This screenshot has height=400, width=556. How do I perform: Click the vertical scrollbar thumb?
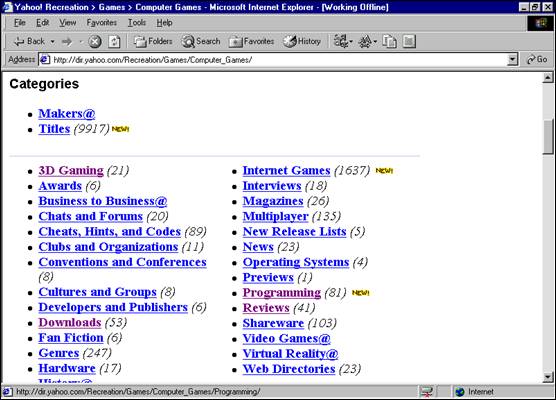(x=548, y=137)
